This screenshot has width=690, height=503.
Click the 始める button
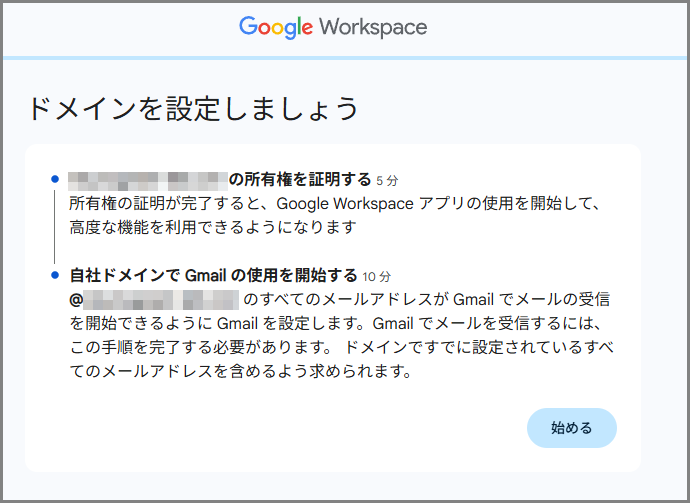tap(571, 428)
